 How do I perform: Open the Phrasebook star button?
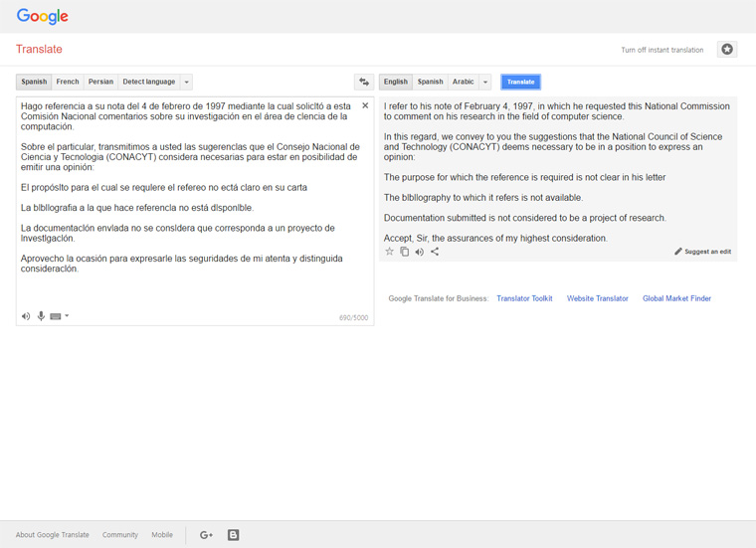[727, 49]
